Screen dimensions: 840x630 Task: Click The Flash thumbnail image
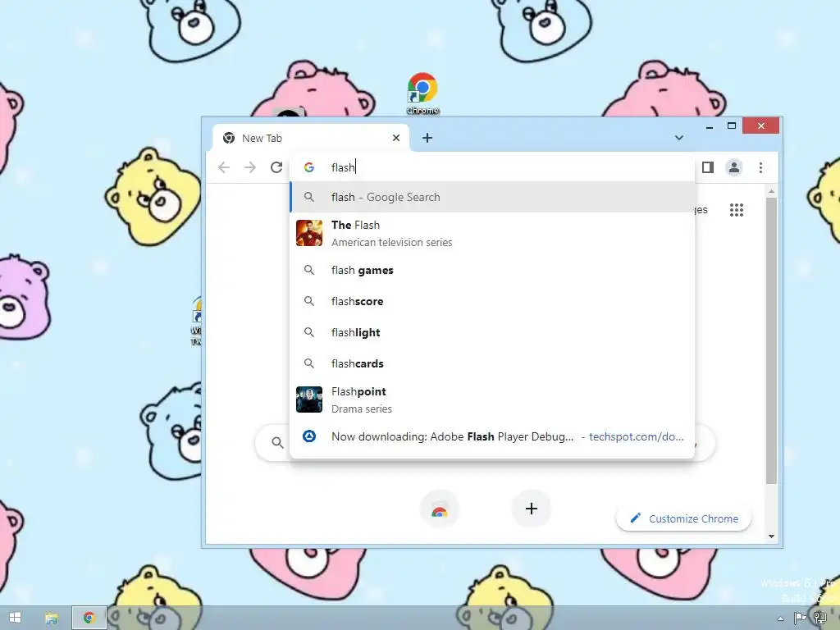(x=309, y=233)
